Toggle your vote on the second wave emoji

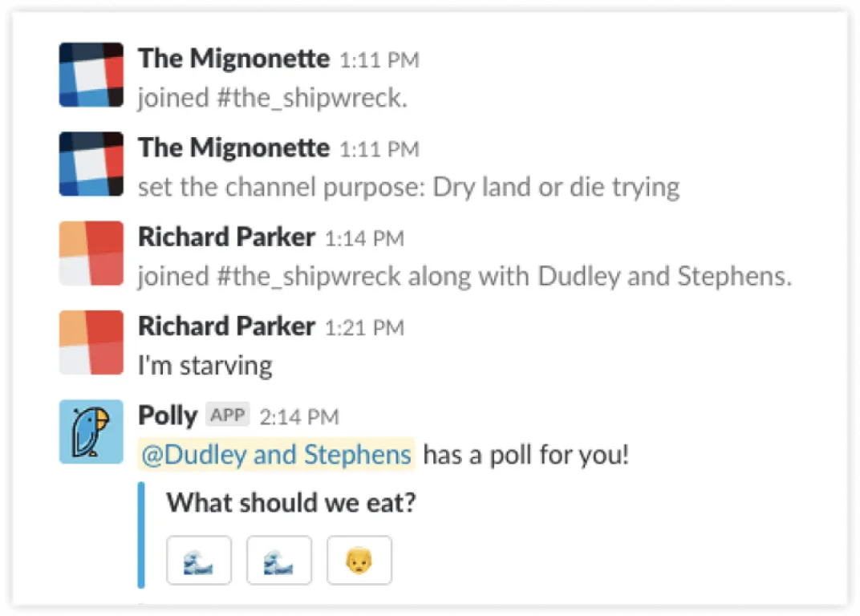(279, 560)
